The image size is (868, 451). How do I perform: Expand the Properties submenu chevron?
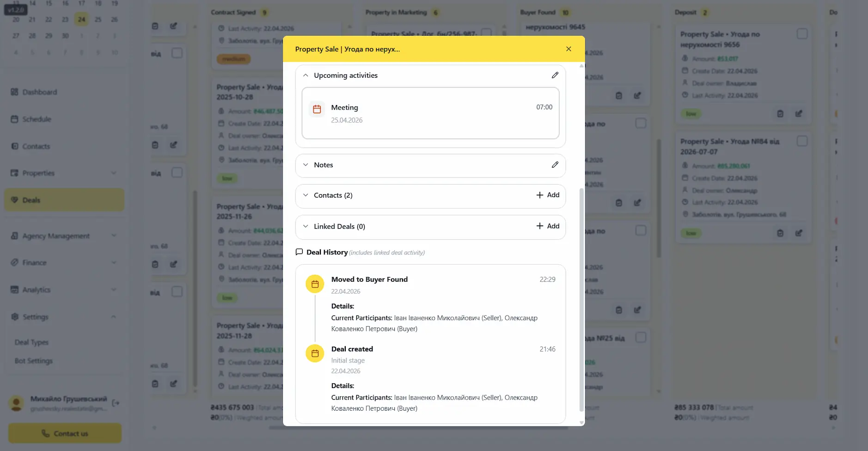[114, 173]
